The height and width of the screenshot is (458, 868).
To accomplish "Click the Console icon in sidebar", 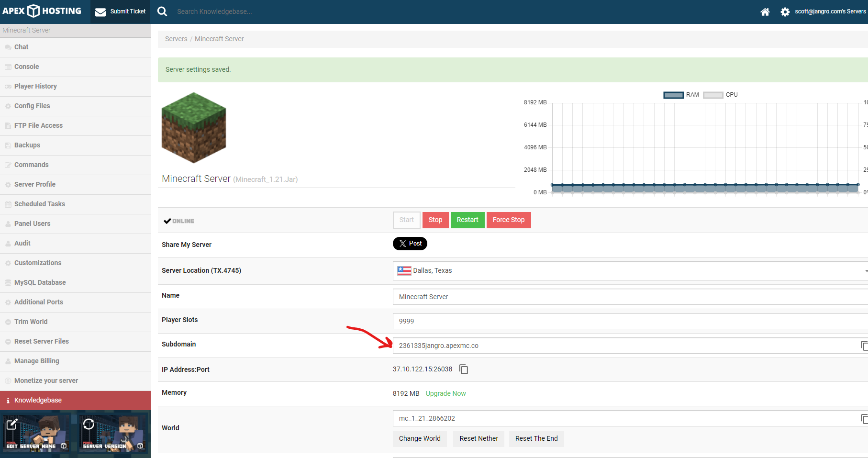I will 8,67.
